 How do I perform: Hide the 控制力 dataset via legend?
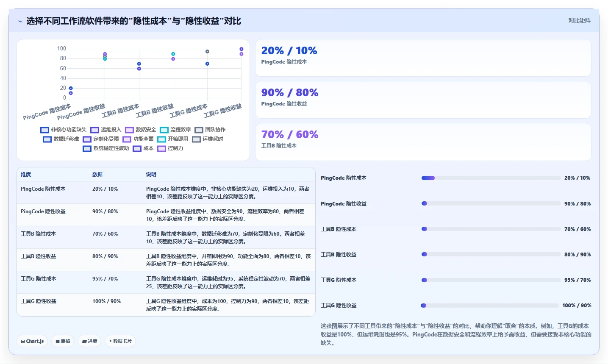170,148
